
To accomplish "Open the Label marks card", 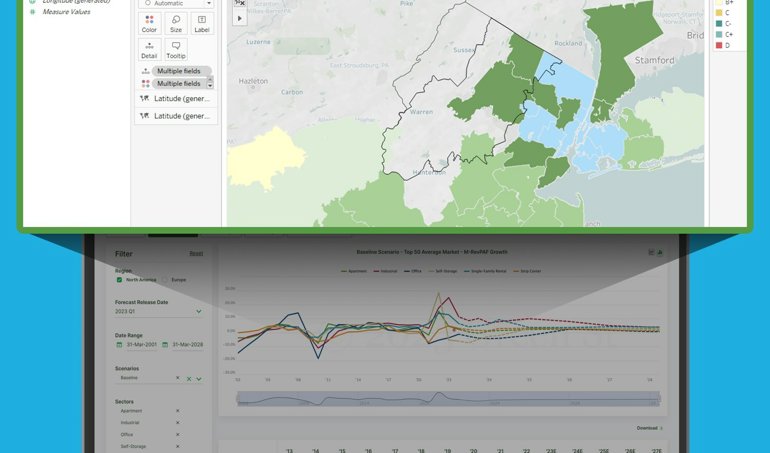I will tap(202, 23).
